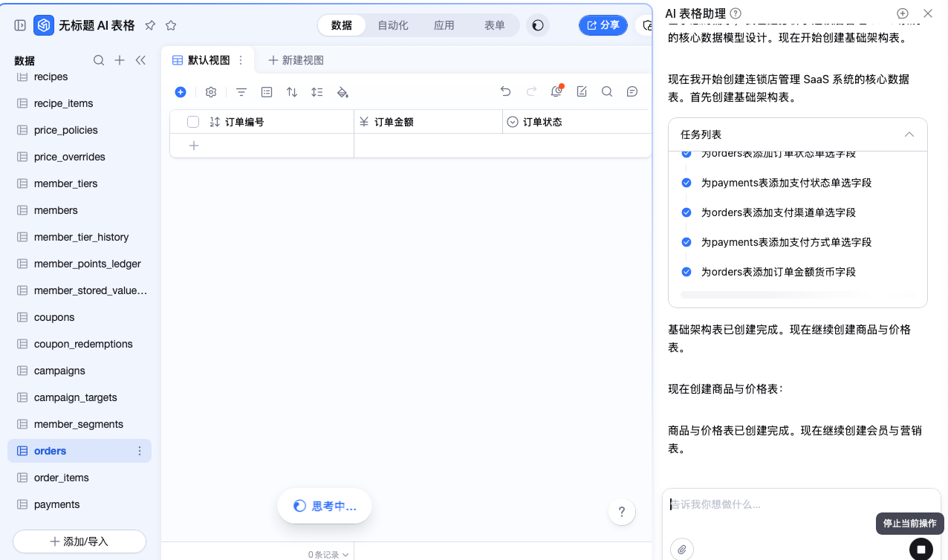
Task: Click the filter icon in the table toolbar
Action: (241, 92)
